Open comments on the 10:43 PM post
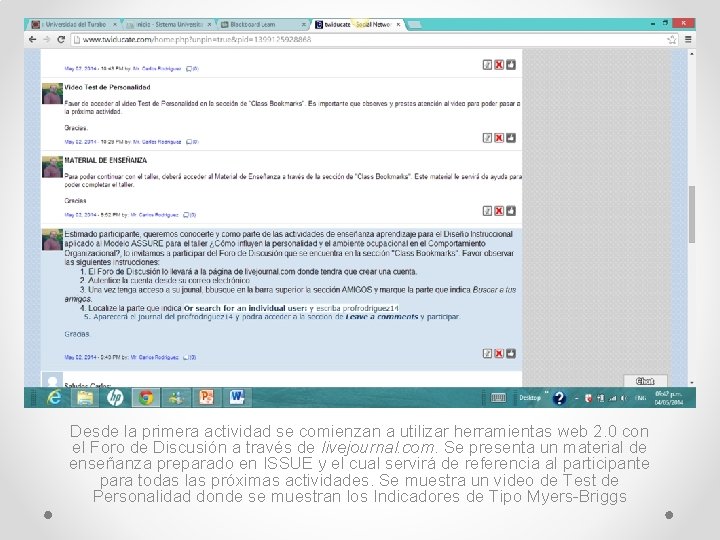The width and height of the screenshot is (720, 540). pyautogui.click(x=192, y=69)
